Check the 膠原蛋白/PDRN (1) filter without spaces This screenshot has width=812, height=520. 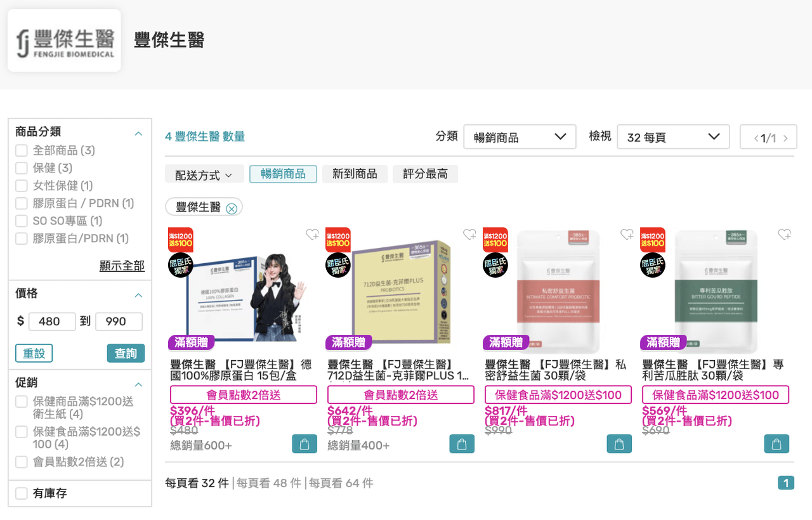tap(22, 238)
